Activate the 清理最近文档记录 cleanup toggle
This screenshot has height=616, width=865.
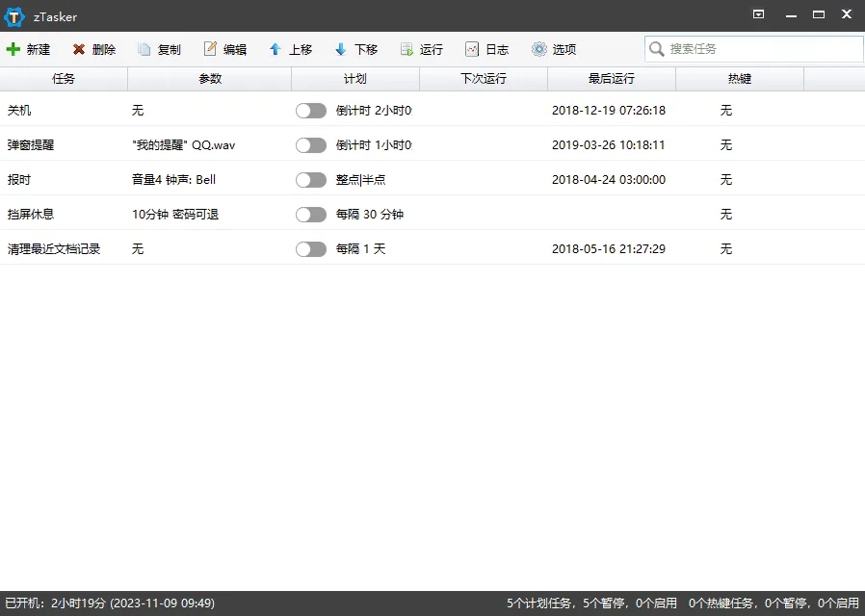tap(311, 248)
